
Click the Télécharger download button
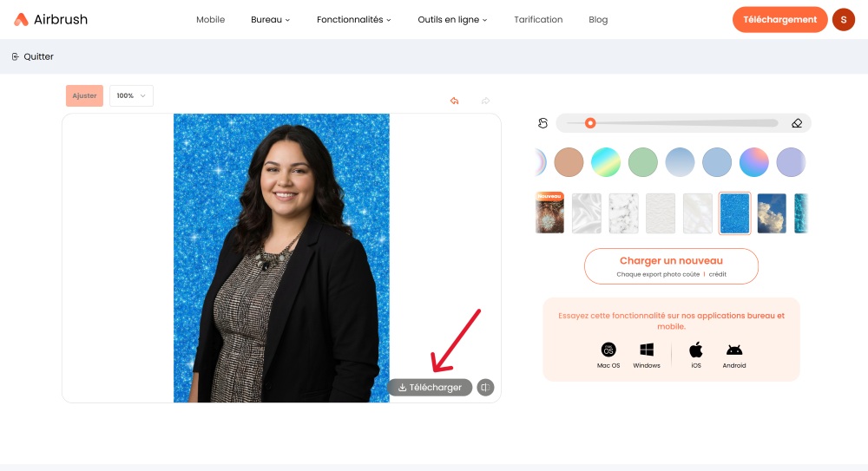[430, 388]
